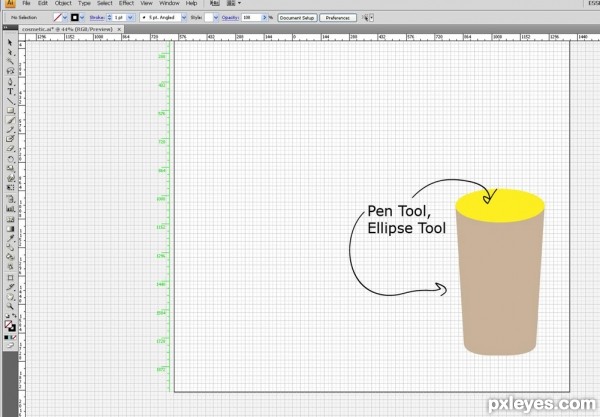Screen dimensions: 600x417
Task: Close the cosmetic.ai document tab
Action: coord(119,29)
